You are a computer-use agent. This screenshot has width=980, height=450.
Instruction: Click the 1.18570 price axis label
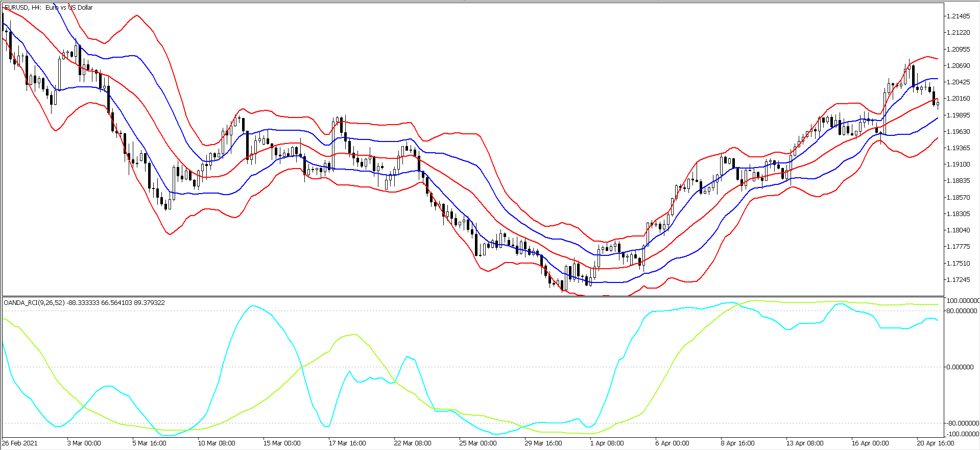(x=958, y=198)
